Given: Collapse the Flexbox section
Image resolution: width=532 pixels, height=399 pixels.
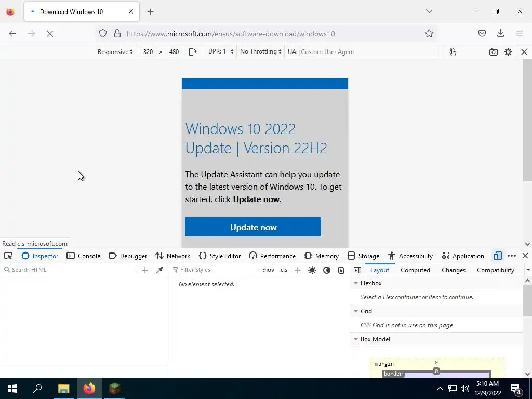Looking at the screenshot, I should point(356,283).
